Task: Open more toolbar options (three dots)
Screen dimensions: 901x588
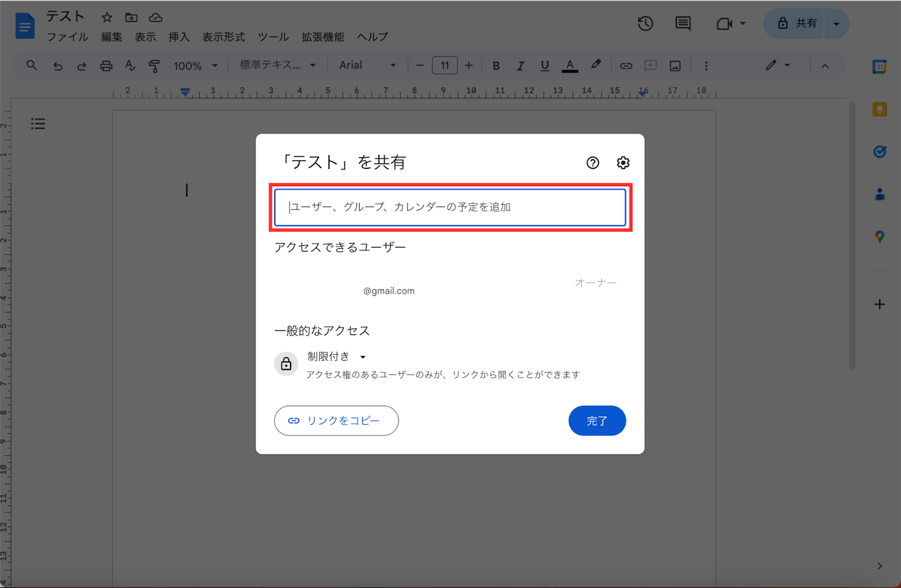Action: [706, 66]
